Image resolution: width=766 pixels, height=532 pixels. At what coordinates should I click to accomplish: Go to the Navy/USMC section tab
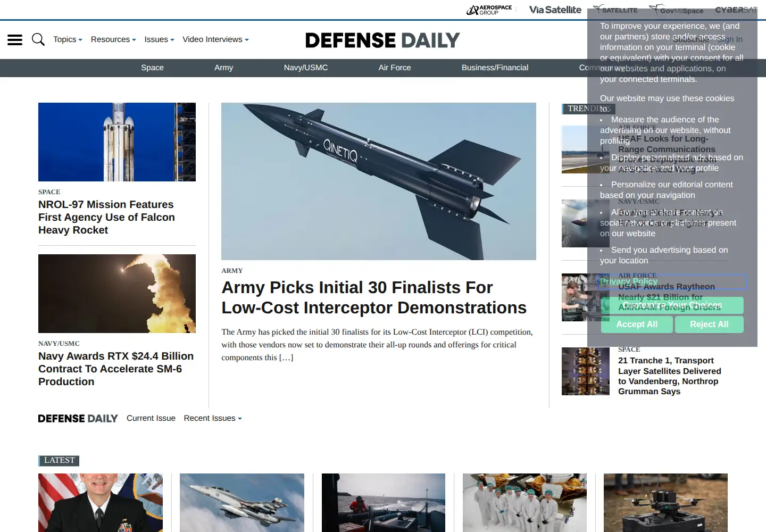tap(306, 68)
